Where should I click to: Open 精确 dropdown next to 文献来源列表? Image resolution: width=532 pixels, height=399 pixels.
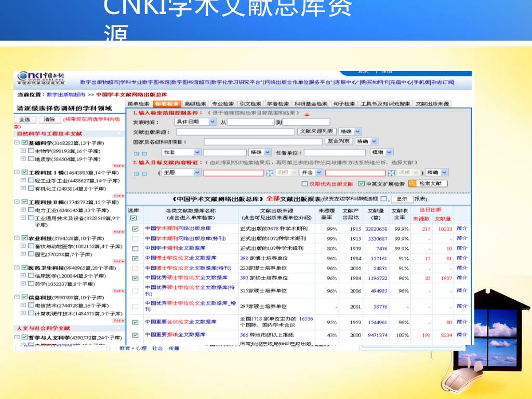point(350,131)
